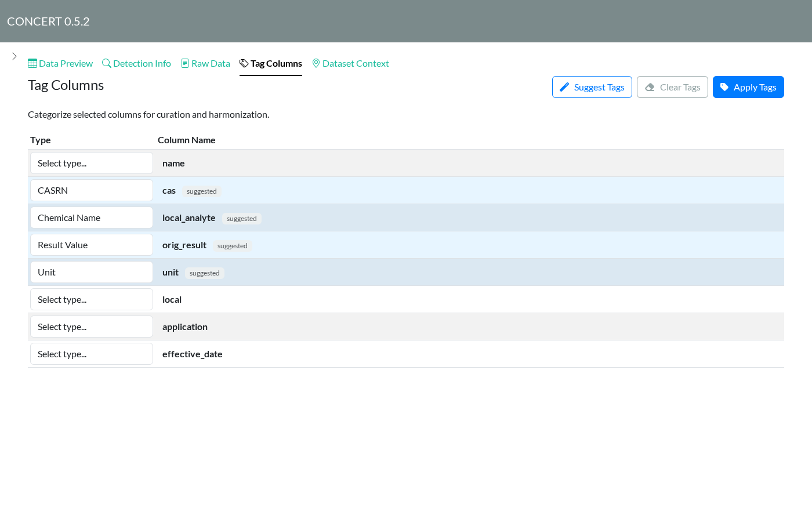The width and height of the screenshot is (812, 522).
Task: Open the CASRN type dropdown
Action: [92, 190]
